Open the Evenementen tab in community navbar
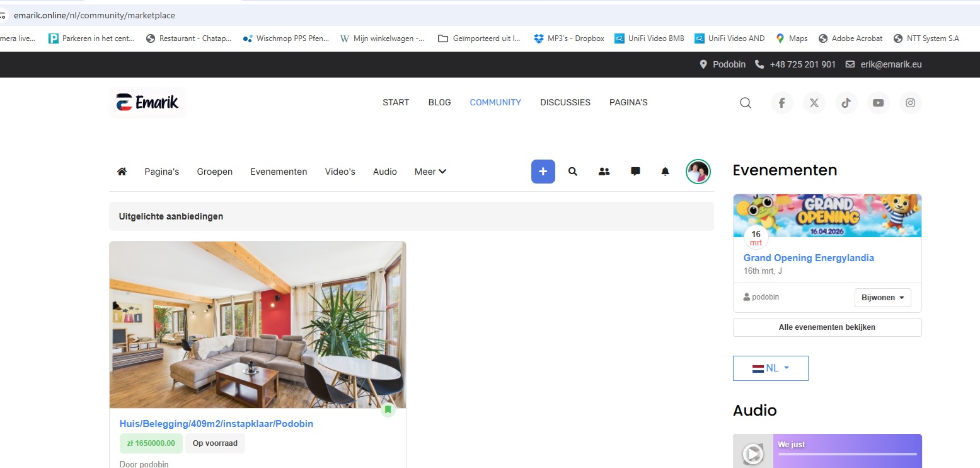This screenshot has height=468, width=980. pos(279,172)
